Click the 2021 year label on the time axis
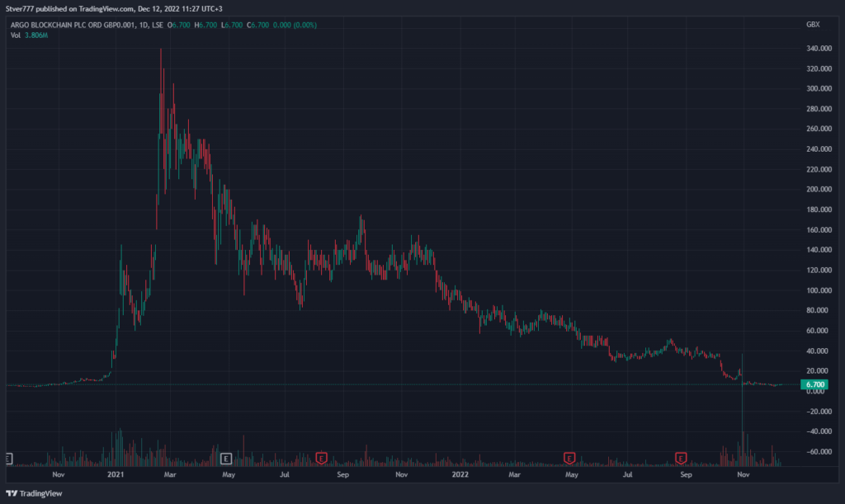The height and width of the screenshot is (504, 845). tap(116, 475)
